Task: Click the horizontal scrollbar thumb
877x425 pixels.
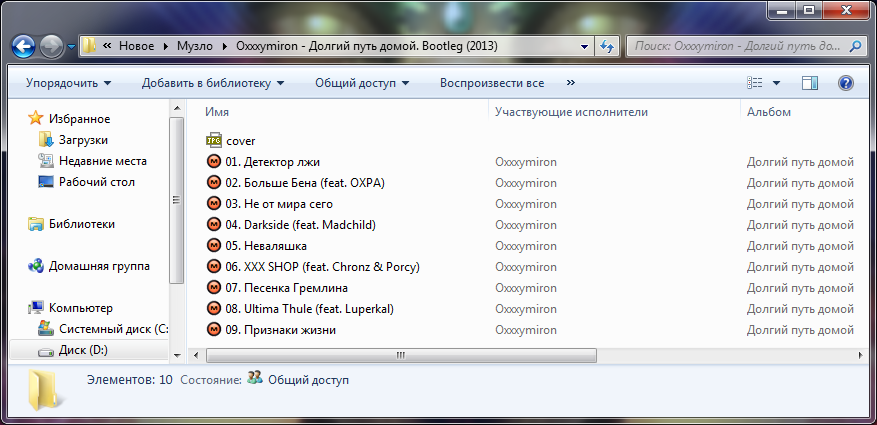Action: 401,355
